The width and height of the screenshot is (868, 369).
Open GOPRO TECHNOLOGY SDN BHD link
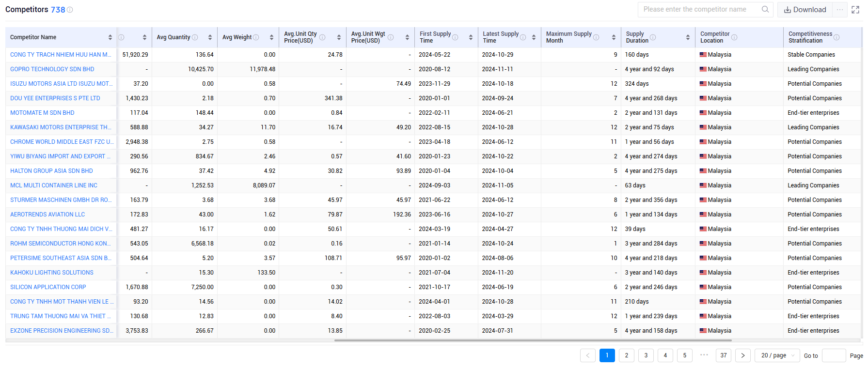[x=52, y=69]
